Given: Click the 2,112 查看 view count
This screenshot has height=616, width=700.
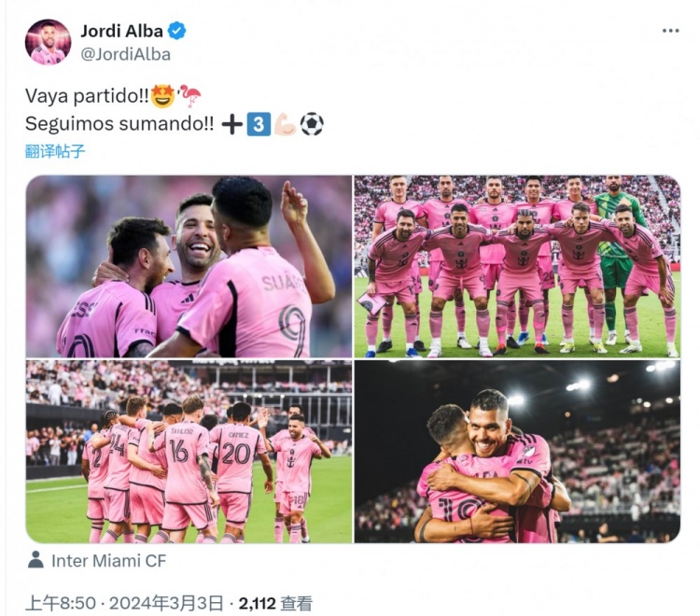Looking at the screenshot, I should click(275, 604).
